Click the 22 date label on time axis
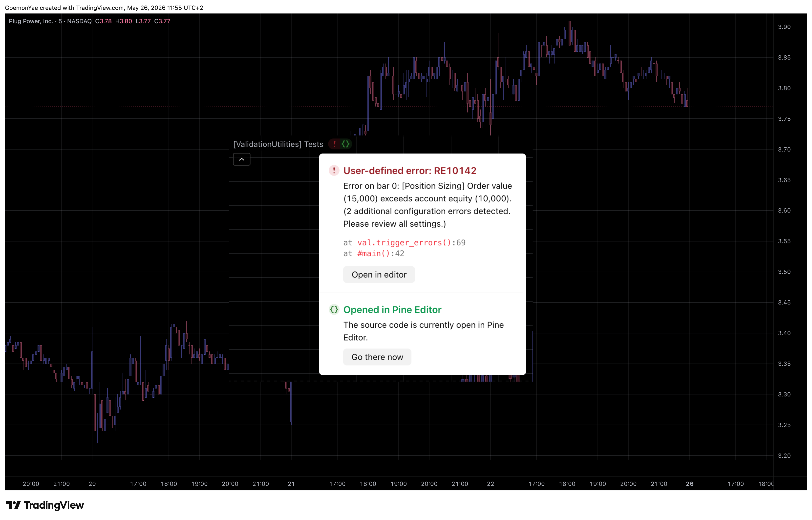Screen dimensions: 812x520 pos(490,484)
